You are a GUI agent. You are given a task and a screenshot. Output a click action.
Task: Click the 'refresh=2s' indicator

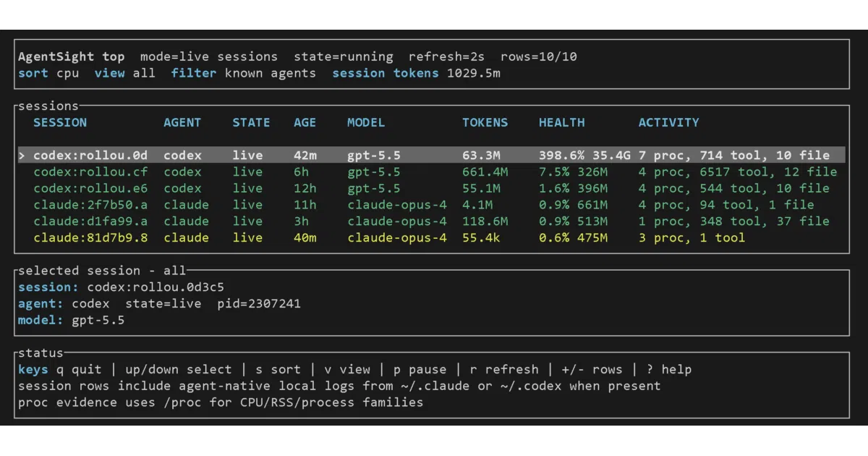447,56
